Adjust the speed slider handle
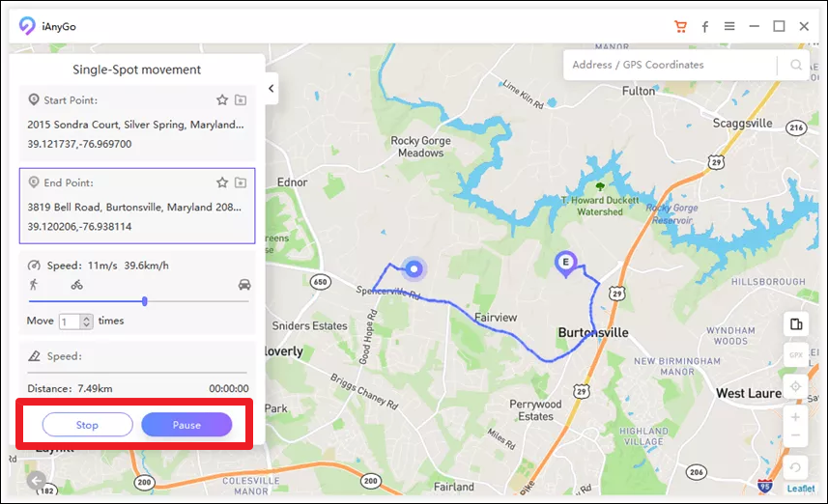828x504 pixels. click(x=145, y=301)
